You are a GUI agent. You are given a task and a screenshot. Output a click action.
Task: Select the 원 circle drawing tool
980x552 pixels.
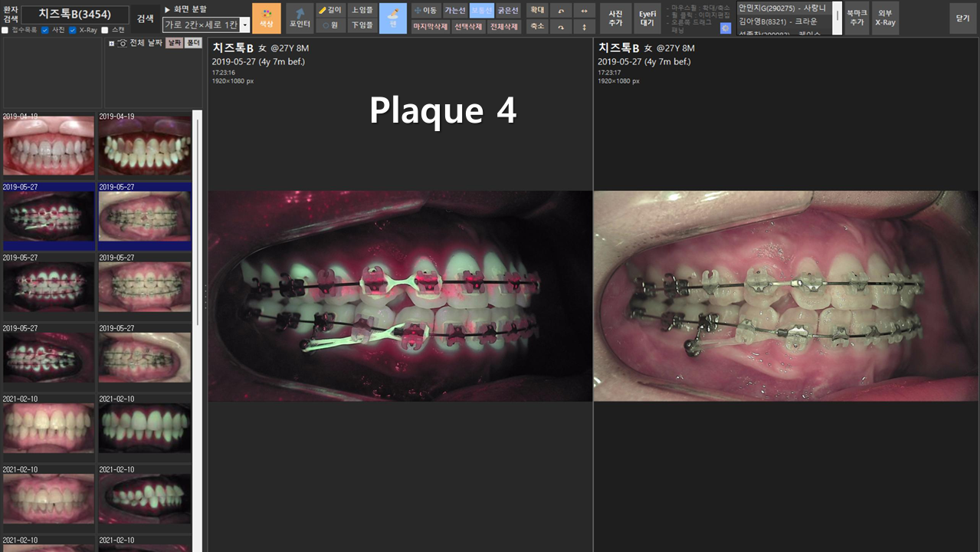(330, 25)
